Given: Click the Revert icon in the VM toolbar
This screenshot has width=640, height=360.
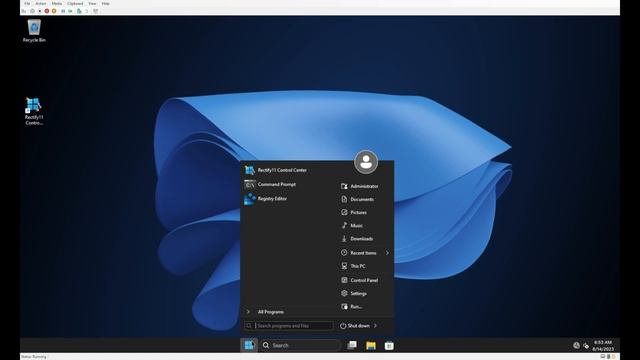Looking at the screenshot, I should click(x=86, y=11).
